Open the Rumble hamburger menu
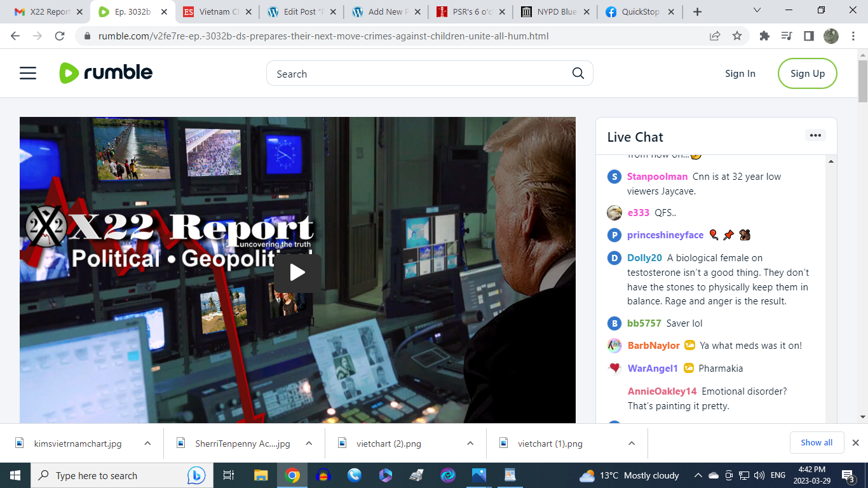The height and width of the screenshot is (488, 868). pos(28,74)
